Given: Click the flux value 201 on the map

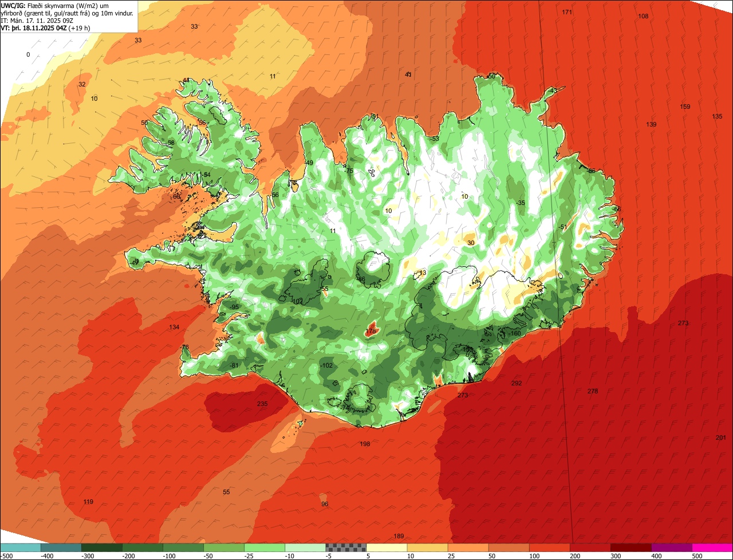Looking at the screenshot, I should coord(721,437).
